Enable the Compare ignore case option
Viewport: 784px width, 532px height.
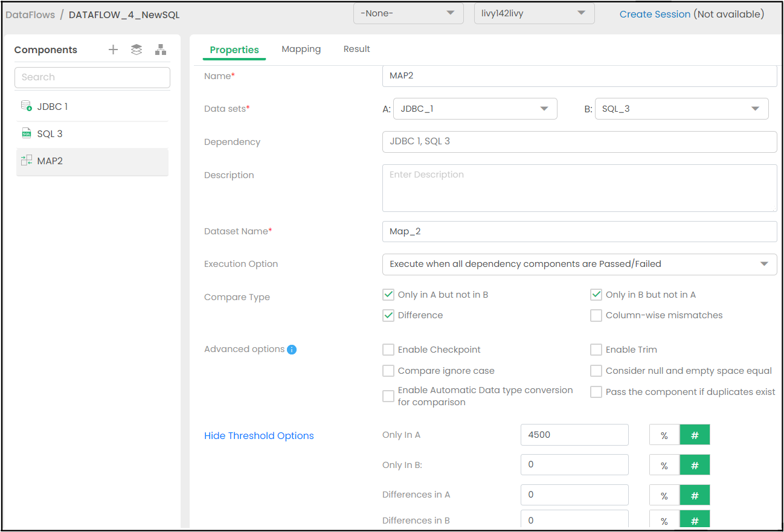pyautogui.click(x=388, y=371)
